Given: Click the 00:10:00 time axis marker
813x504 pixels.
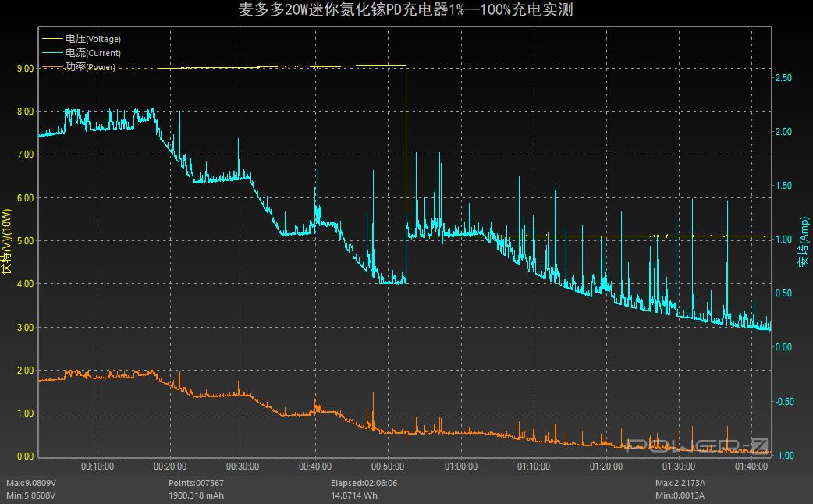Looking at the screenshot, I should [x=98, y=467].
